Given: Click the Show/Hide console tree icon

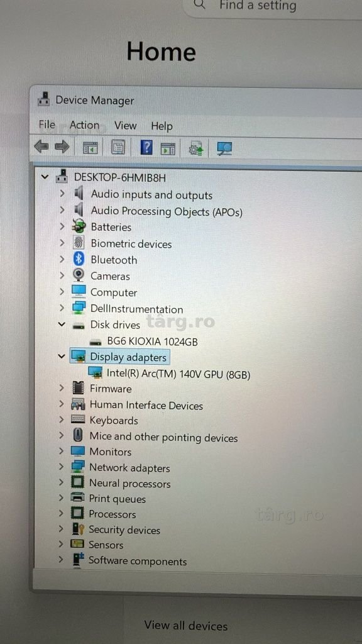Looking at the screenshot, I should pos(90,147).
